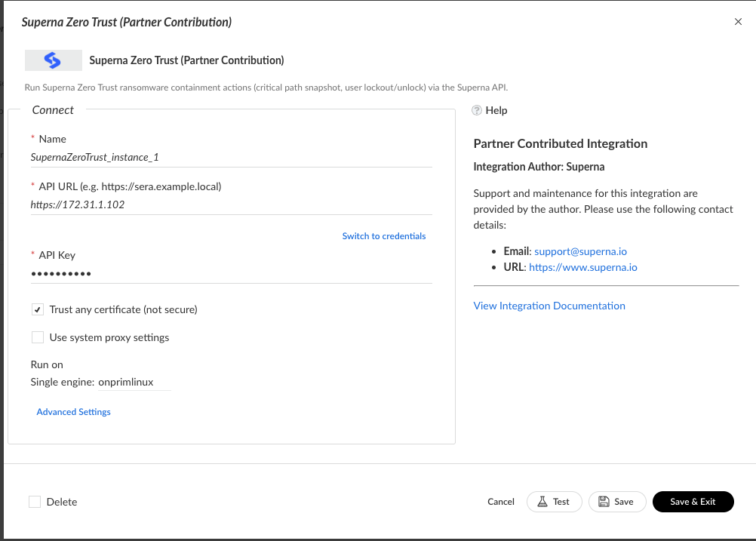Image resolution: width=756 pixels, height=541 pixels.
Task: Tick the Delete checkbox
Action: pos(35,502)
